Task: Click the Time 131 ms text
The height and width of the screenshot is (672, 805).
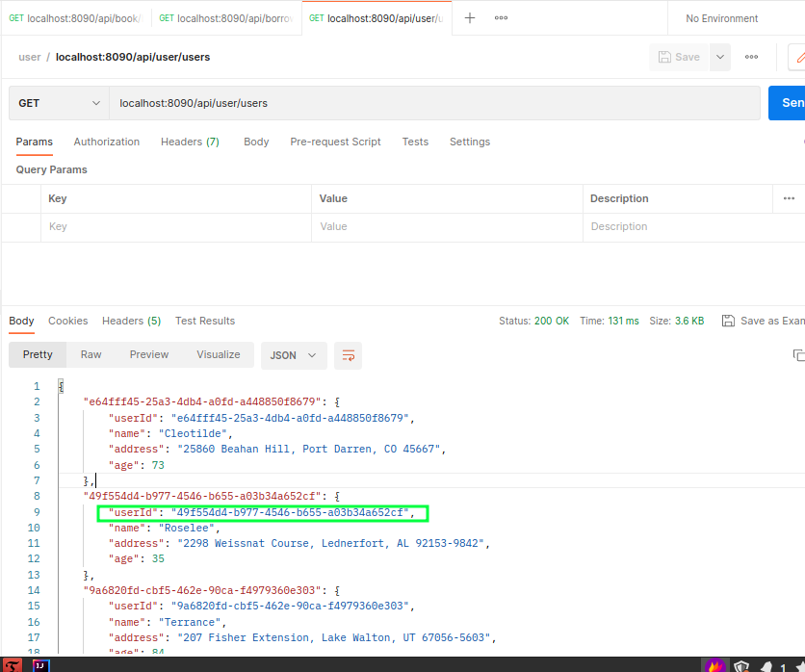Action: pyautogui.click(x=610, y=321)
